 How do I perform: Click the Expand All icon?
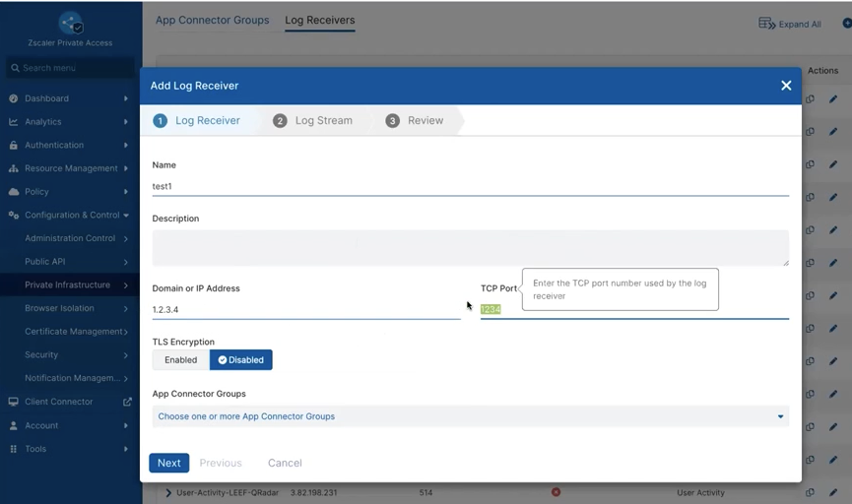pyautogui.click(x=766, y=24)
